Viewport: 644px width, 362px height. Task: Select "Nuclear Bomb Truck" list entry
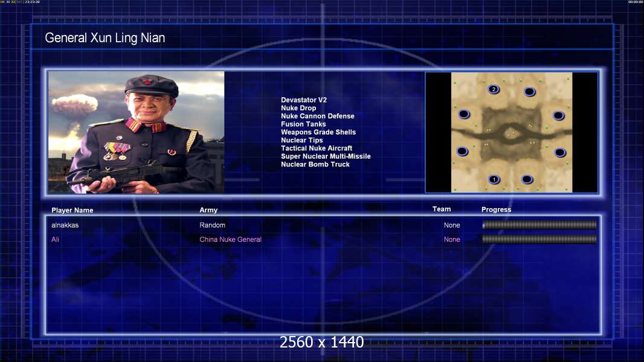pos(315,164)
